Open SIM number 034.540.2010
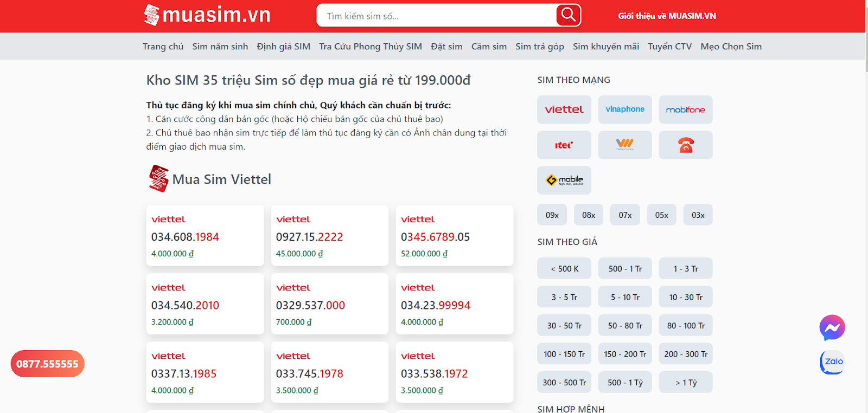This screenshot has width=868, height=413. [185, 305]
